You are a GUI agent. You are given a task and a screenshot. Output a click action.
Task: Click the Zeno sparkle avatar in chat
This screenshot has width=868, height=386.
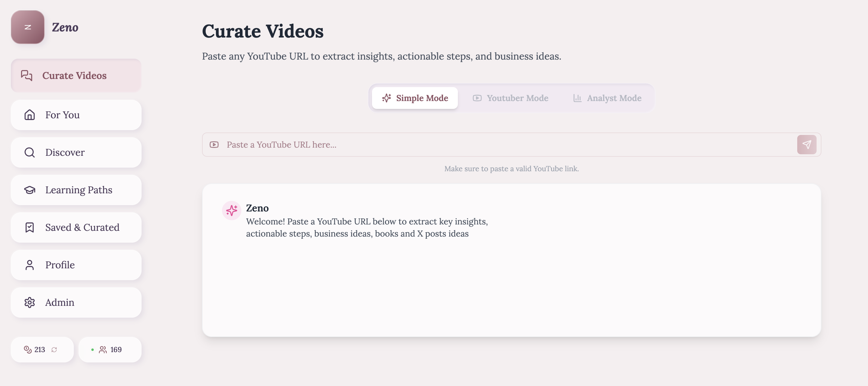click(x=231, y=210)
